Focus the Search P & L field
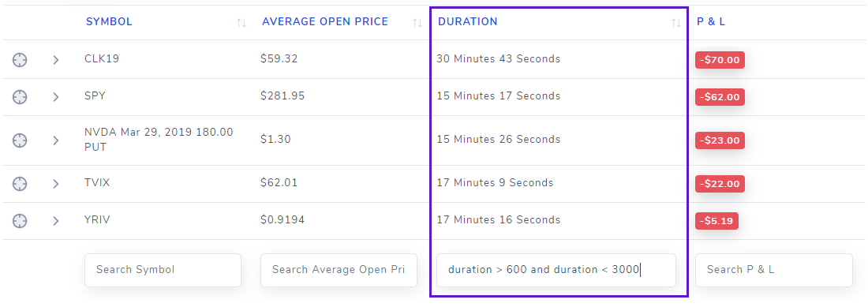The image size is (868, 307). (x=774, y=270)
